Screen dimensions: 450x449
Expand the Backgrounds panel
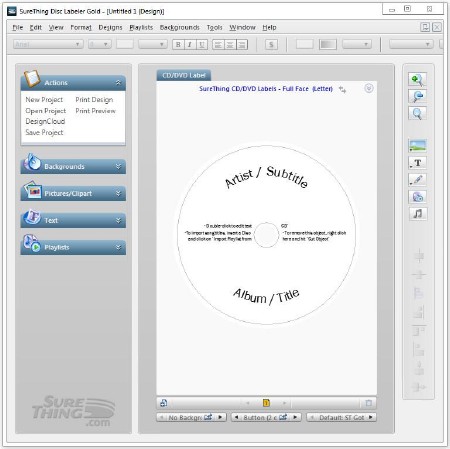click(118, 166)
